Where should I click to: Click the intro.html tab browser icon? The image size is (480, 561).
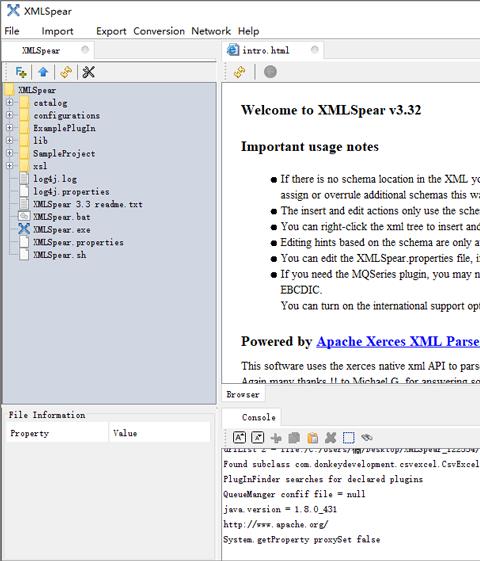[x=233, y=50]
